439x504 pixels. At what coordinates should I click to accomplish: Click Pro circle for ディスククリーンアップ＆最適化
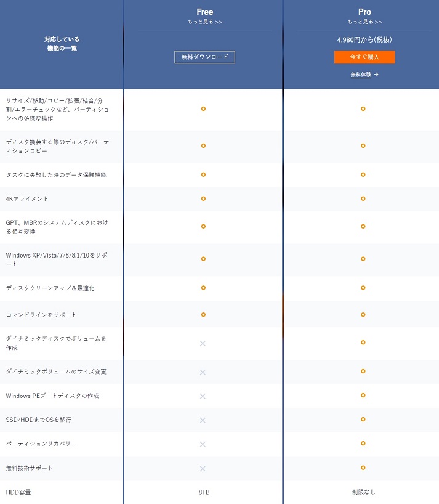pos(363,288)
